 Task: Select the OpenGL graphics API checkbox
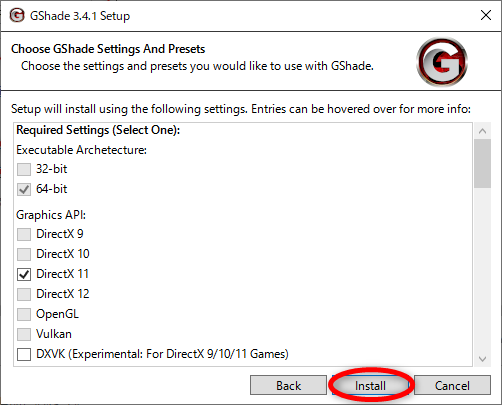pyautogui.click(x=24, y=314)
